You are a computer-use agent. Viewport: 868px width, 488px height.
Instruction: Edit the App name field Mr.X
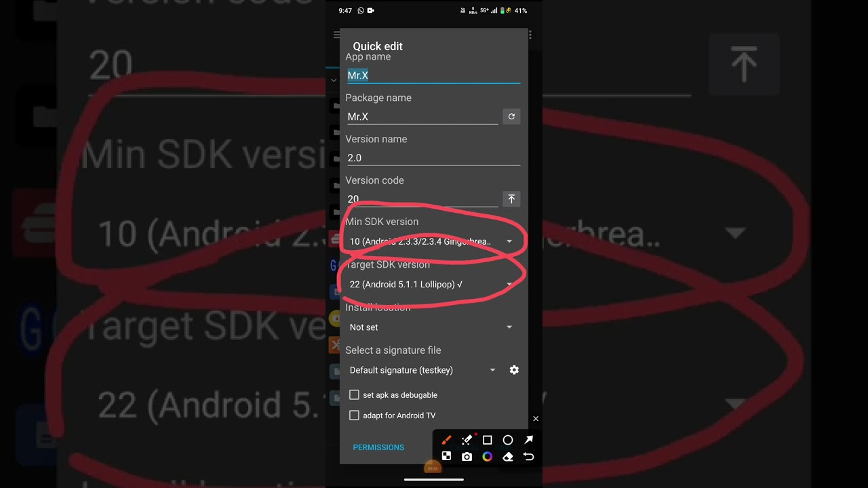(x=433, y=75)
